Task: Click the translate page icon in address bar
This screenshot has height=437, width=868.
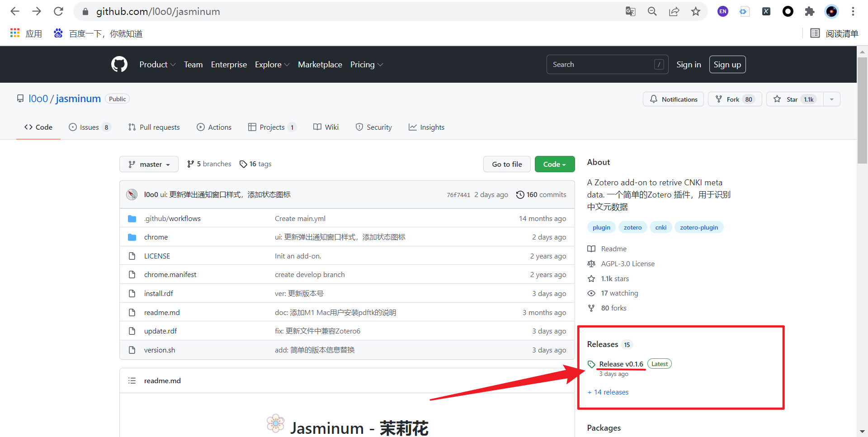Action: tap(630, 11)
